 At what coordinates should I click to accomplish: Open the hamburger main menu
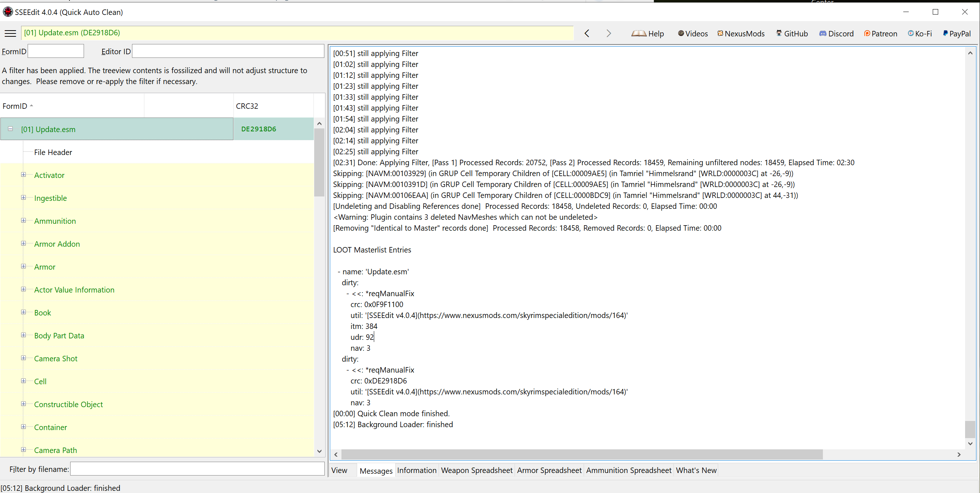[x=10, y=33]
